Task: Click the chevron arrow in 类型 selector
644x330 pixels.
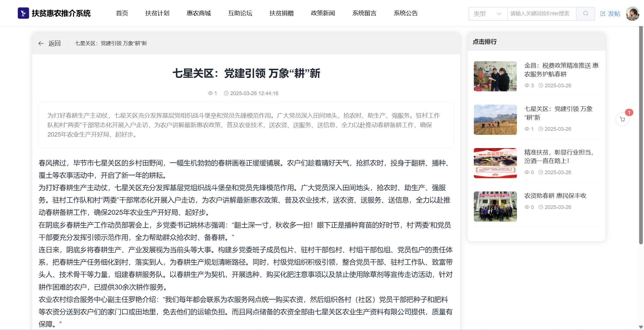Action: coord(499,14)
